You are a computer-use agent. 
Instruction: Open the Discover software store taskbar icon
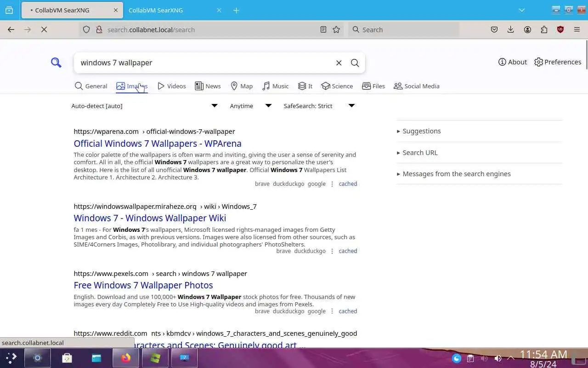pyautogui.click(x=67, y=358)
